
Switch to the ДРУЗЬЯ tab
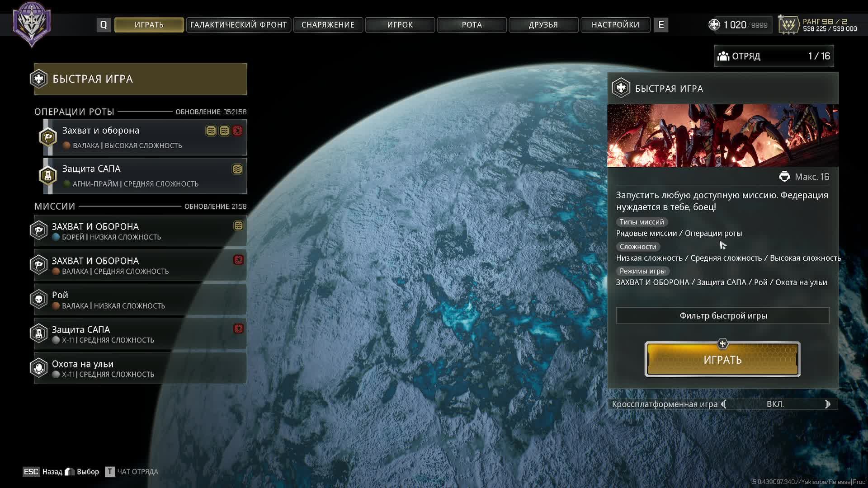(543, 25)
